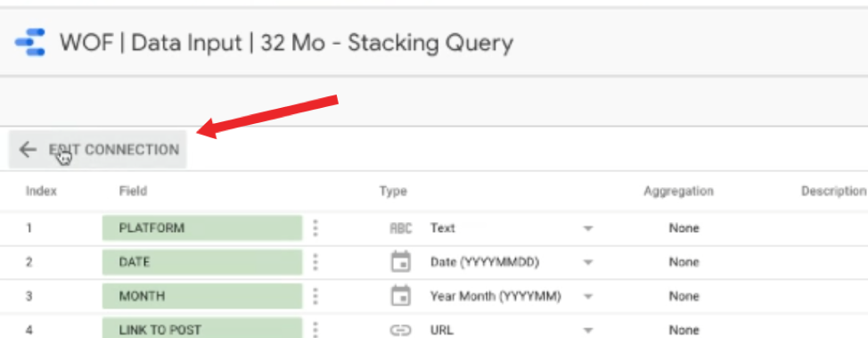Expand the URL type dropdown for LINK TO POST
Screen dimensions: 868x338
(588, 331)
